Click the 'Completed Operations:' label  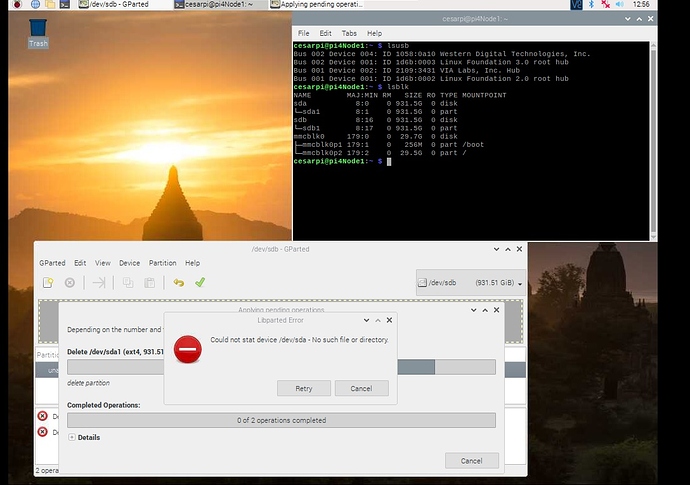point(104,405)
